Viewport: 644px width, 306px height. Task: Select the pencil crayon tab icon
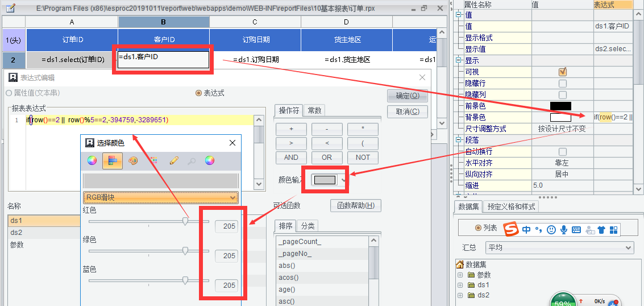[174, 160]
